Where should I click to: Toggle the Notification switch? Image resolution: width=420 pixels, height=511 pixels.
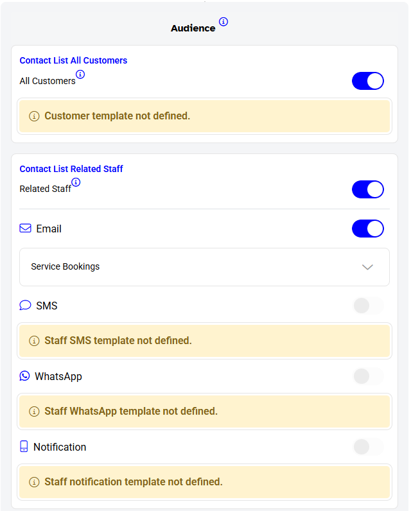369,447
